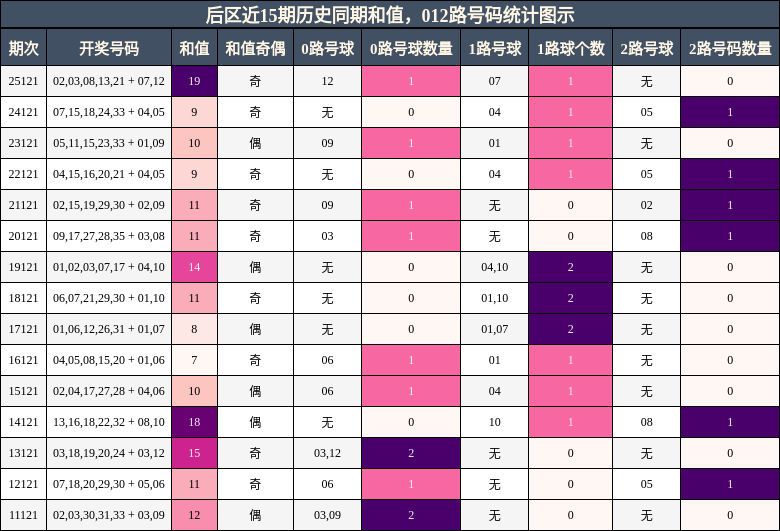
Task: Click sum value 8 in row 17121
Action: tap(195, 329)
